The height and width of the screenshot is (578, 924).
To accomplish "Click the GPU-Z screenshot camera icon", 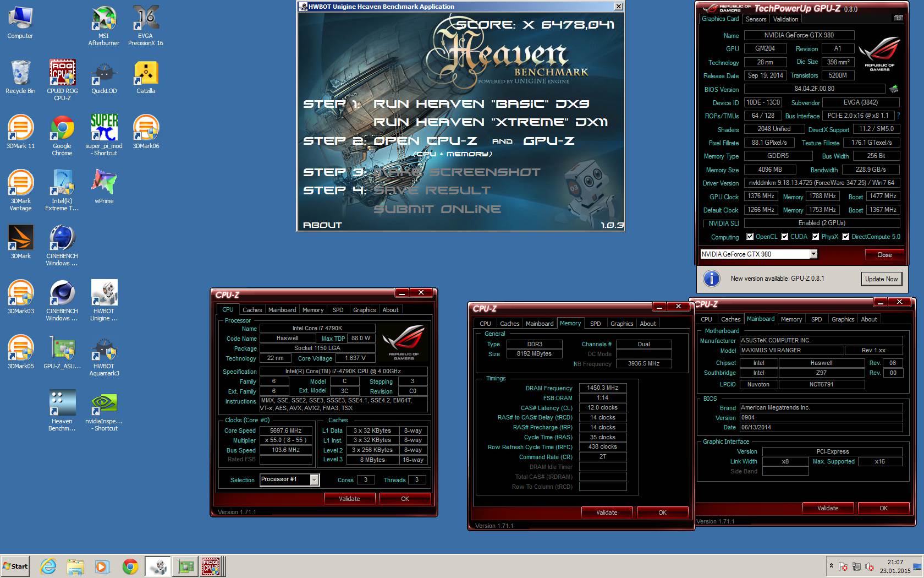I will (x=898, y=18).
